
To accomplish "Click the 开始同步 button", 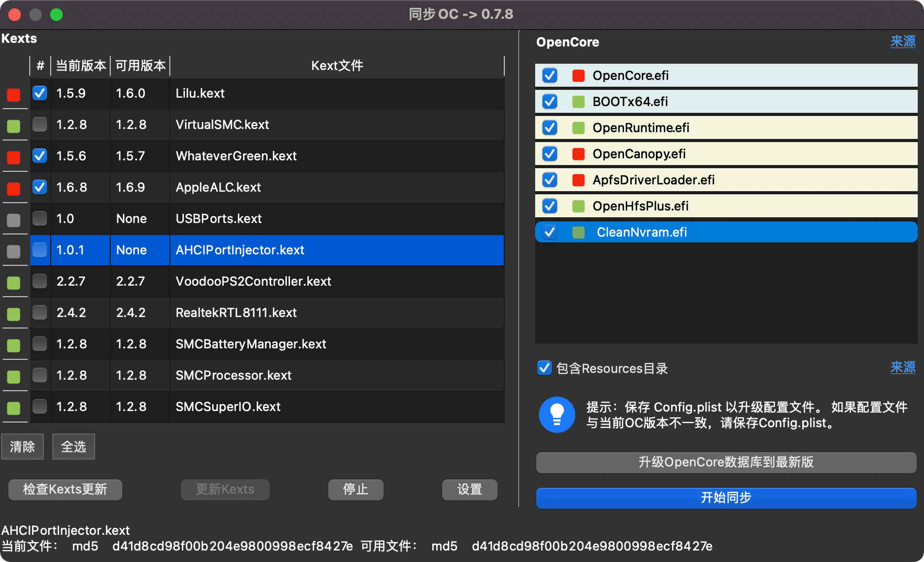I will [x=726, y=498].
